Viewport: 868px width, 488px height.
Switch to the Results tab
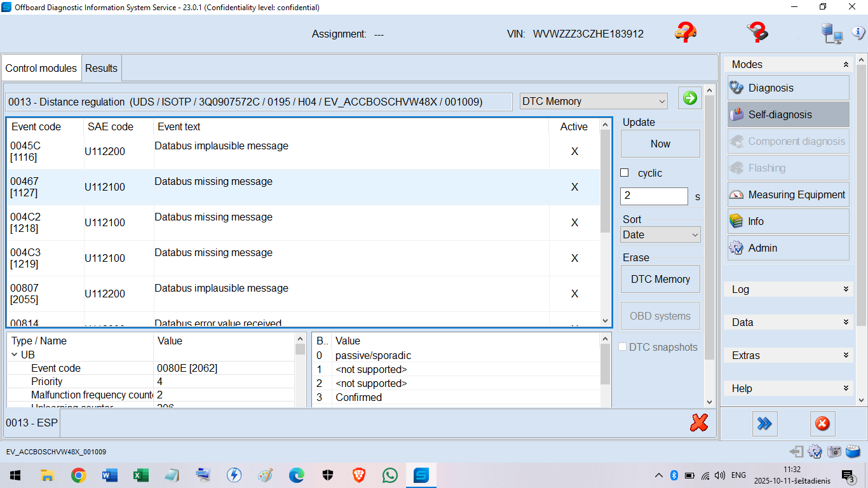point(101,68)
